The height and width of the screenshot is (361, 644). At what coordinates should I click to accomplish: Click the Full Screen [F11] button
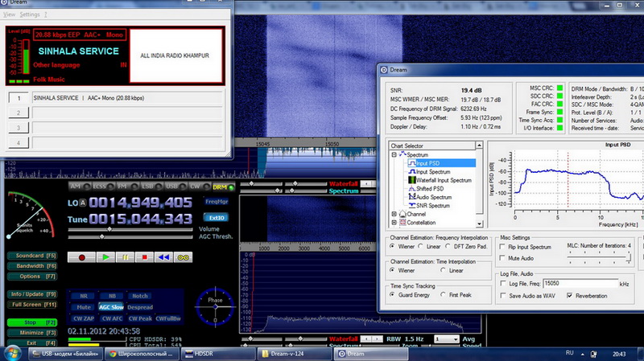point(32,305)
